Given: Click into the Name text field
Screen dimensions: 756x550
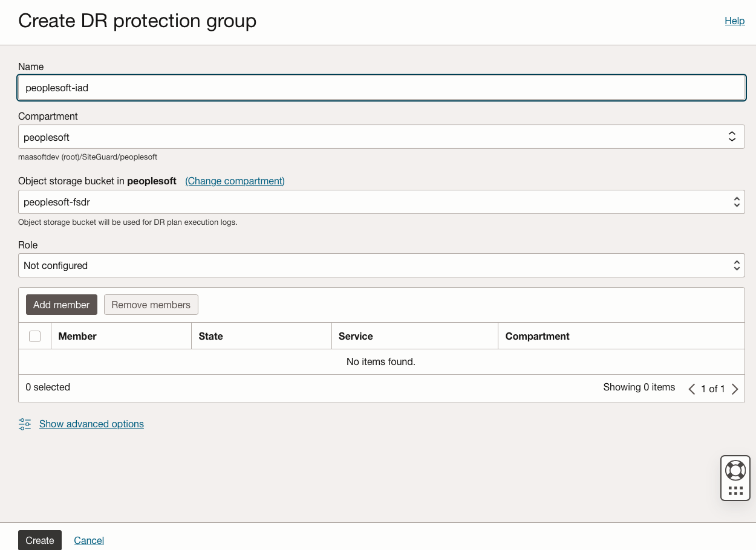Looking at the screenshot, I should point(381,88).
